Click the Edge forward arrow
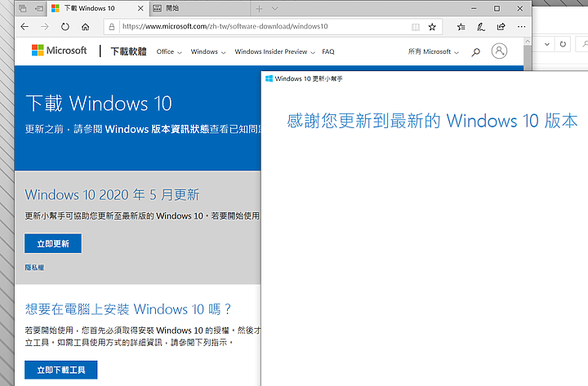 tap(45, 27)
